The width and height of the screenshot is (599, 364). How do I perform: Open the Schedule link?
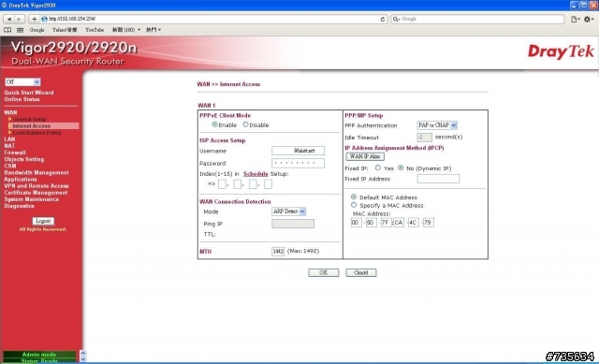[256, 174]
